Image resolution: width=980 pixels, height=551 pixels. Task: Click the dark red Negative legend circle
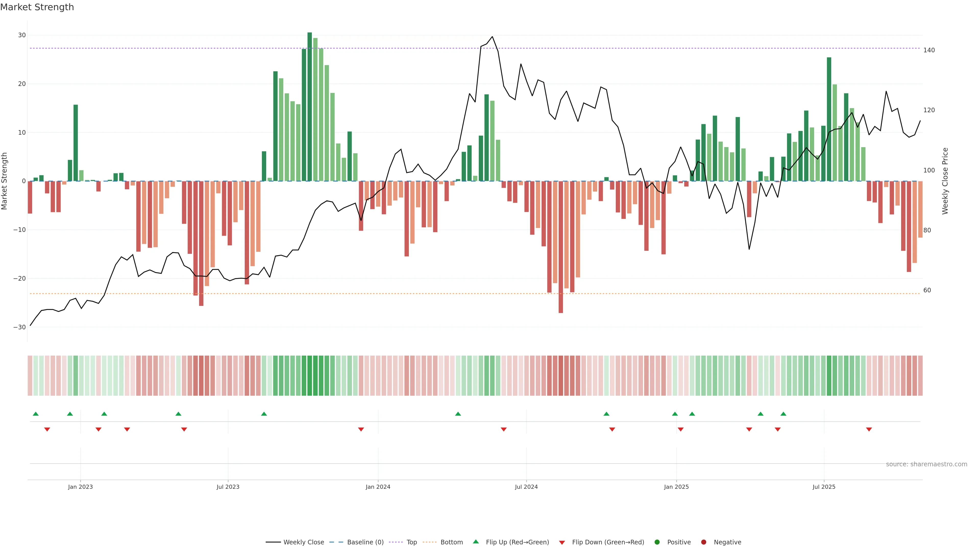tap(703, 542)
